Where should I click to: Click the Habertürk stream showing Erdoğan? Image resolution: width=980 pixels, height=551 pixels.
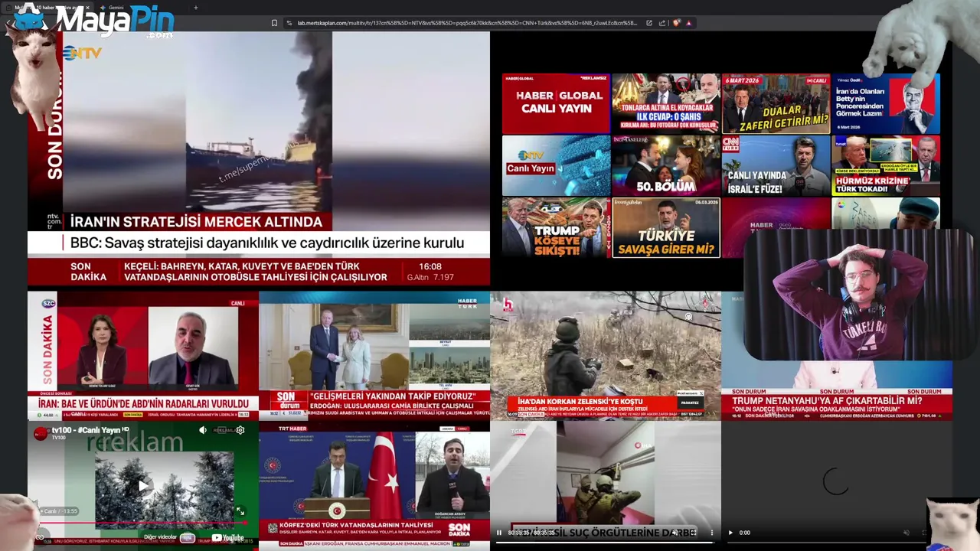(x=374, y=355)
